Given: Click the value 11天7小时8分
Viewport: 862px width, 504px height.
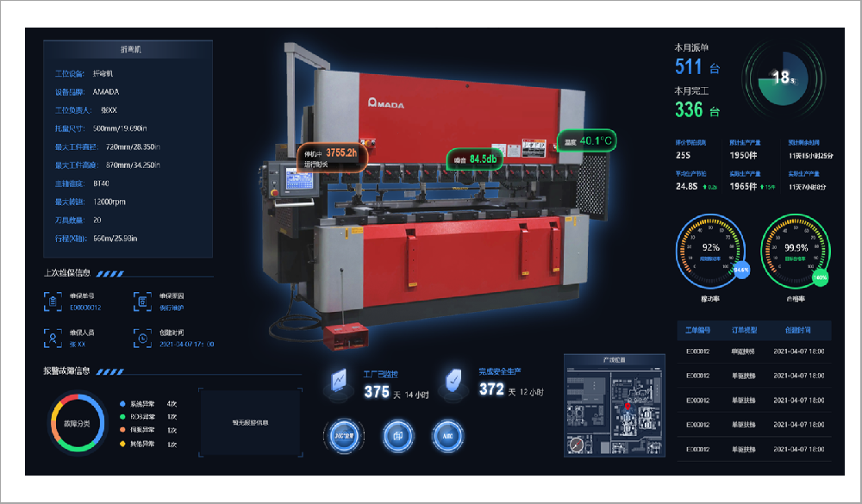Looking at the screenshot, I should pyautogui.click(x=807, y=188).
